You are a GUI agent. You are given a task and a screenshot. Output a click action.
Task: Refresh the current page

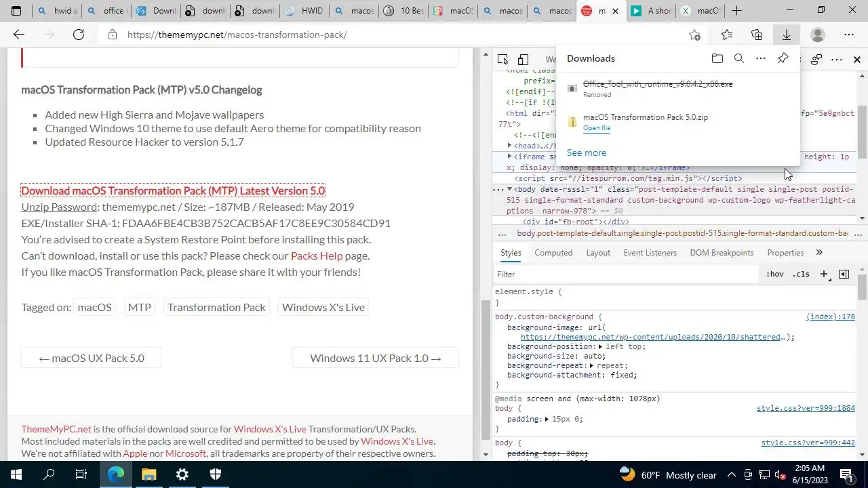tap(79, 35)
